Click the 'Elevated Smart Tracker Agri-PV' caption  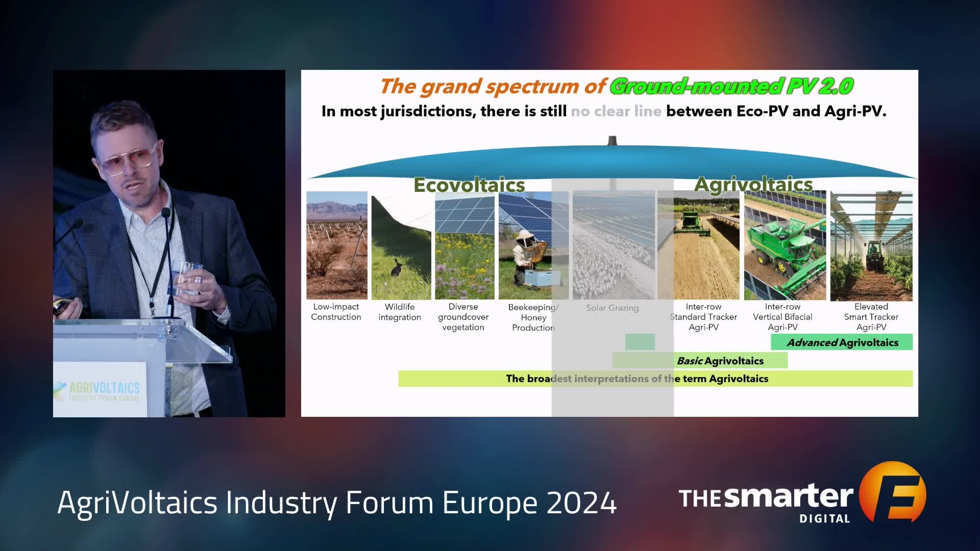point(871,317)
